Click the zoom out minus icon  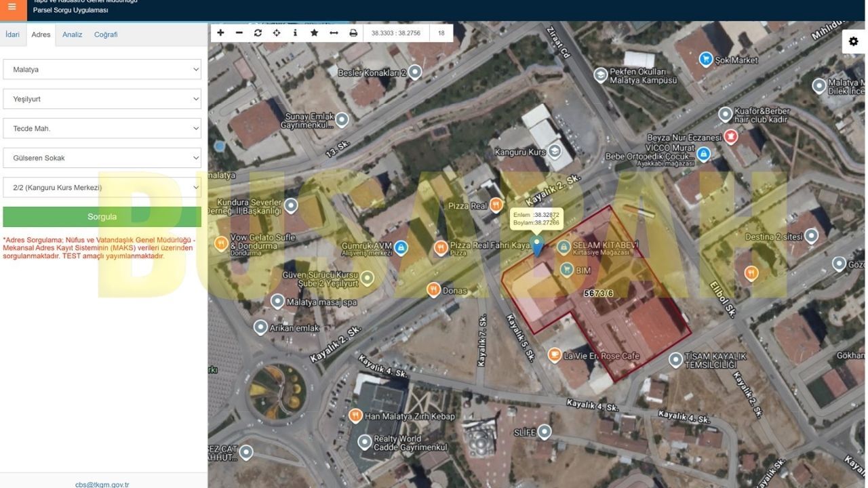(x=239, y=33)
